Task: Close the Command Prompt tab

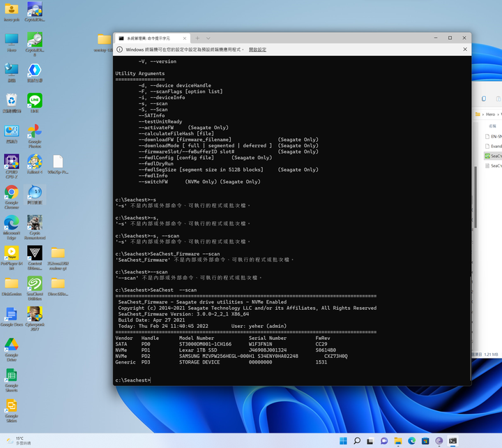Action: (x=185, y=38)
